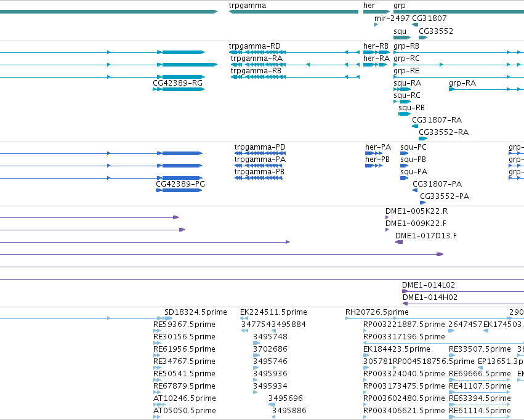Click the squ-RB transcript
The width and height of the screenshot is (524, 420).
click(405, 114)
